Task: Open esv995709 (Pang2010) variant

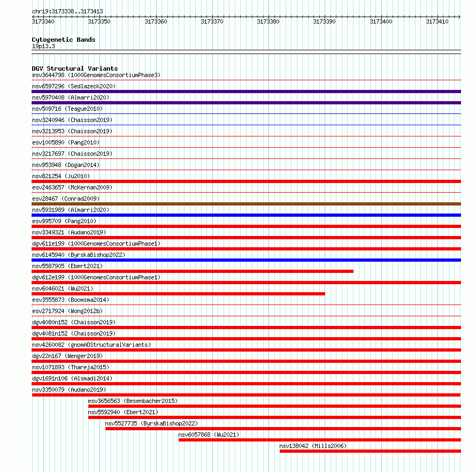Action: (x=64, y=221)
